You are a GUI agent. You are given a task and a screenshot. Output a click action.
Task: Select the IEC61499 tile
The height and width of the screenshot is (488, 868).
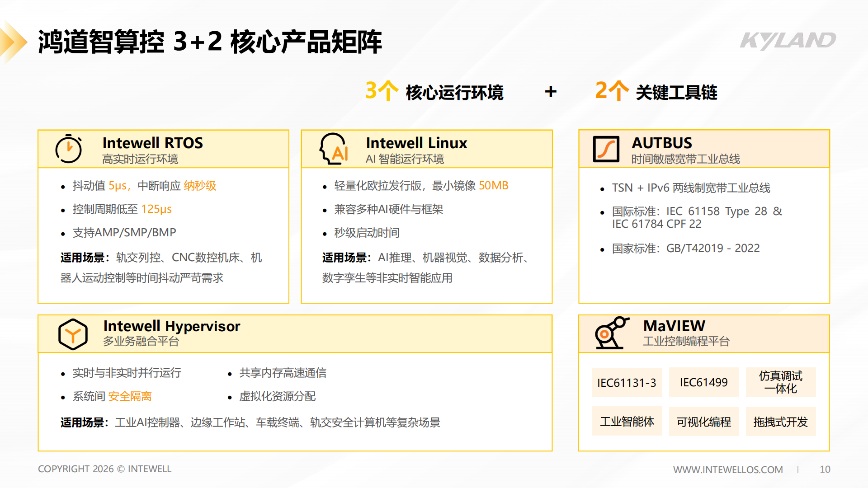[704, 382]
